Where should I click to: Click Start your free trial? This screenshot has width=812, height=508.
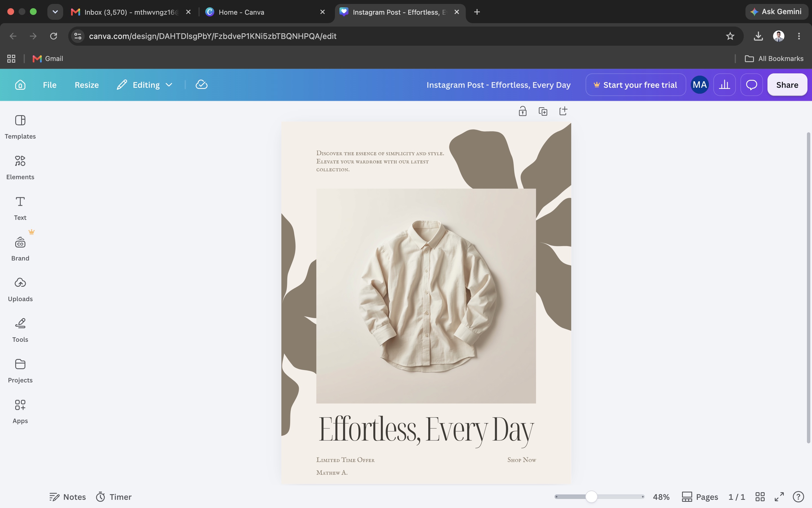[636, 85]
